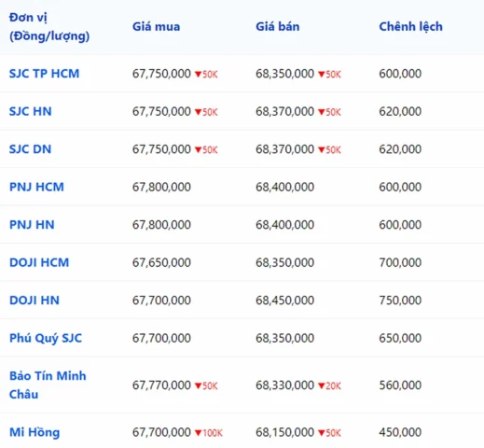Viewport: 484px width, 448px height.
Task: Open the PNJ HCM link
Action: click(36, 187)
